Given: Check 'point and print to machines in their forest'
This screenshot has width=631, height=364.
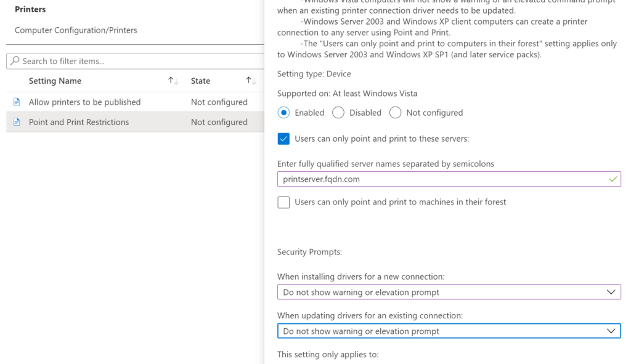Looking at the screenshot, I should click(283, 202).
